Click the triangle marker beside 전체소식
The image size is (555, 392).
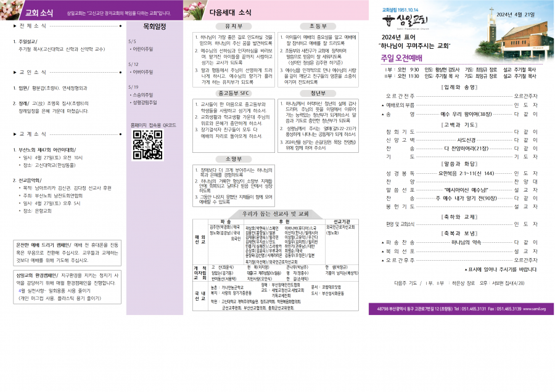pyautogui.click(x=15, y=26)
